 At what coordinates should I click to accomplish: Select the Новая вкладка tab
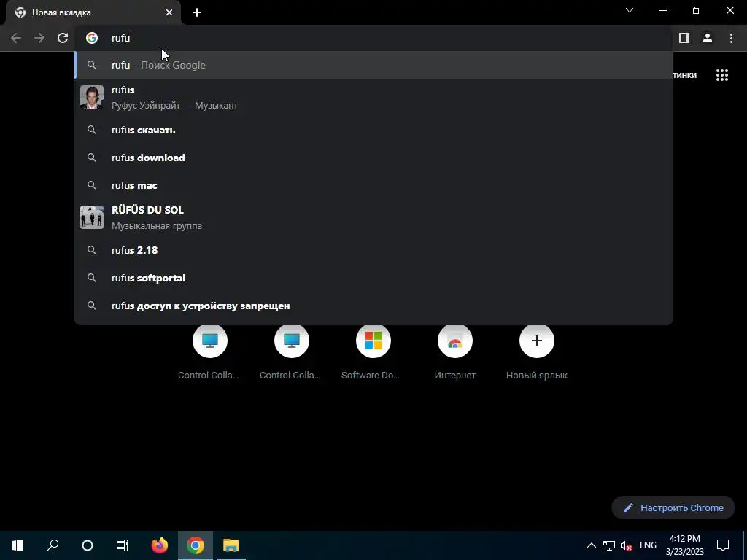click(x=93, y=12)
